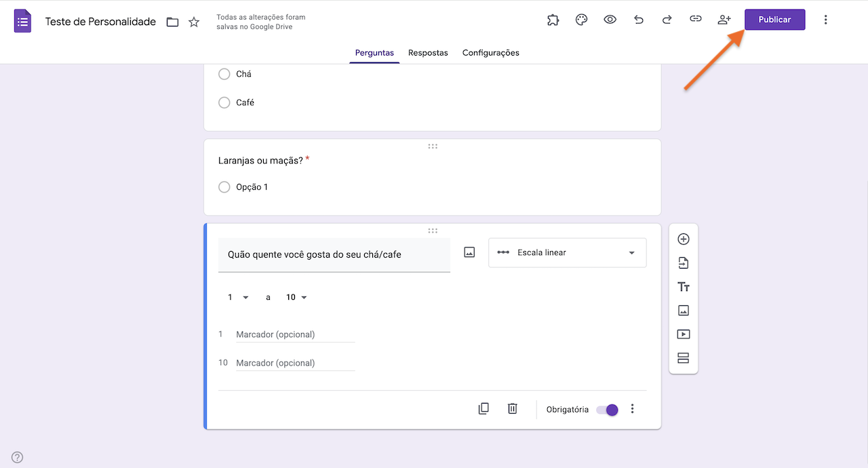Copy the responder link icon
Screen dimensions: 868x468
point(695,20)
